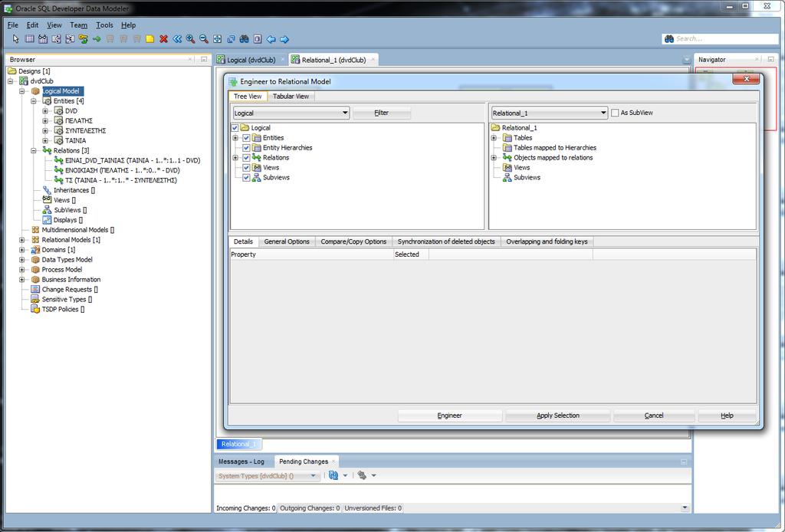Open the Relational_1 model dropdown

click(x=549, y=113)
